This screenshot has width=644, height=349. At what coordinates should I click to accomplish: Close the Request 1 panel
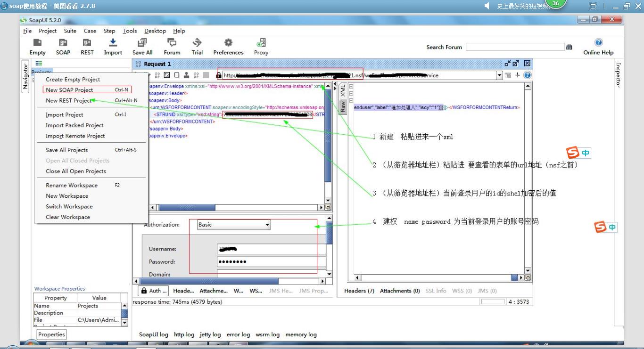[x=527, y=64]
